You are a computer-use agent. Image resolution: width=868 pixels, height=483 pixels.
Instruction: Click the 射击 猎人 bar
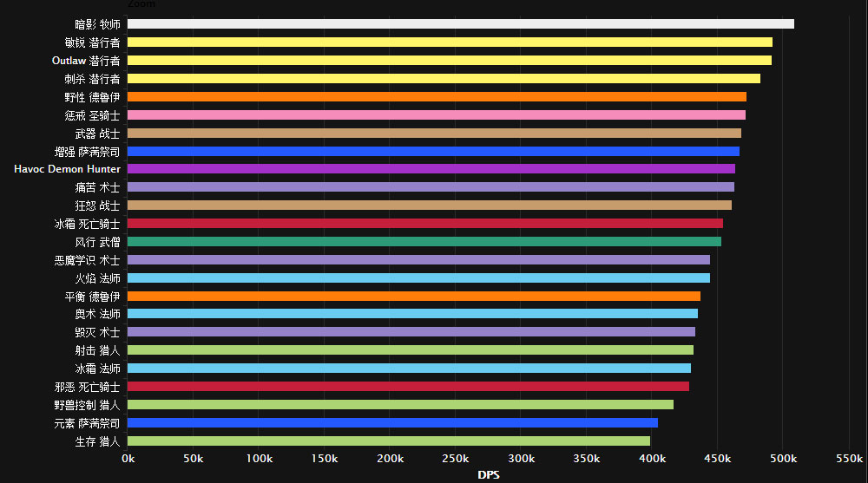pos(411,350)
